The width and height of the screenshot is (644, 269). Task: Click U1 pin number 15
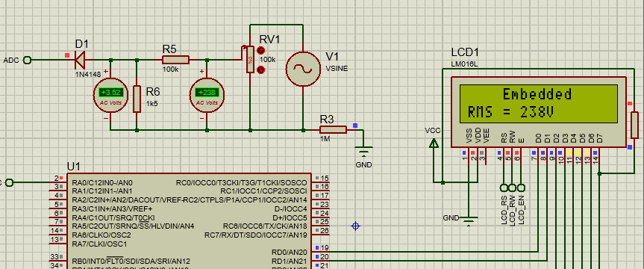[325, 178]
